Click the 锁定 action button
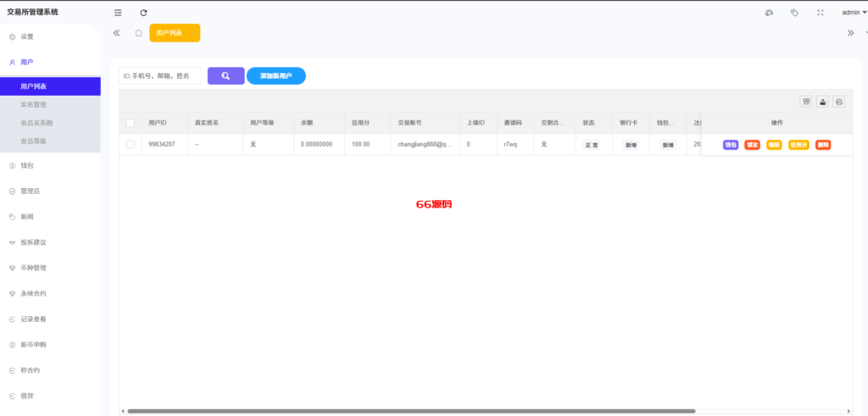The image size is (868, 416). tap(753, 145)
